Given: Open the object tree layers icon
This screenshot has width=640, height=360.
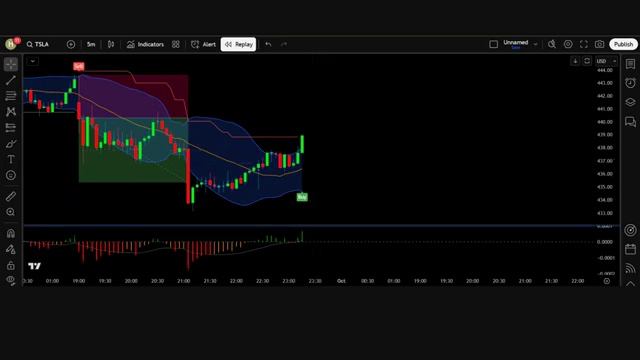Looking at the screenshot, I should [630, 102].
